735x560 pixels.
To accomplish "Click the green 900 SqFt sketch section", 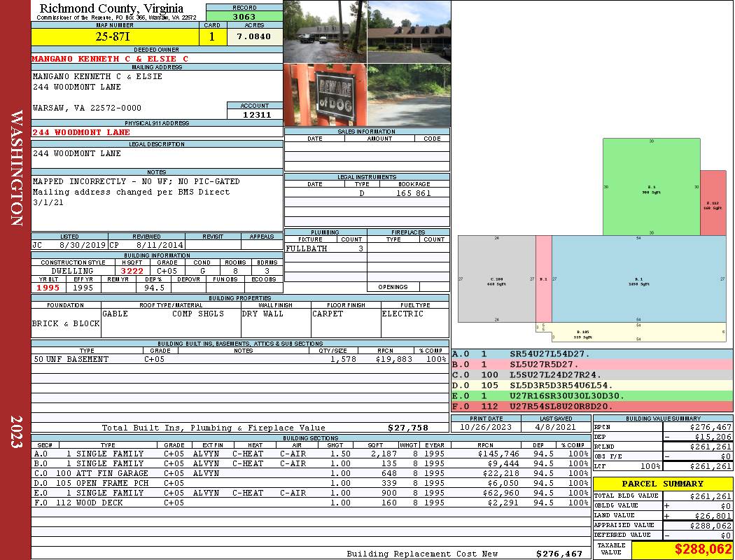I will [652, 186].
